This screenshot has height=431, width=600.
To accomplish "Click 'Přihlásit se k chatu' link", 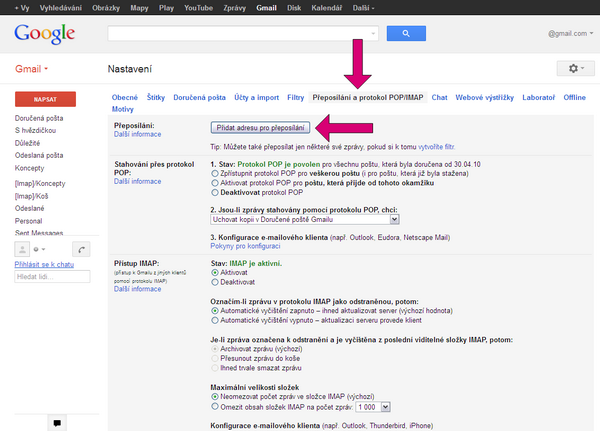I will [x=44, y=264].
